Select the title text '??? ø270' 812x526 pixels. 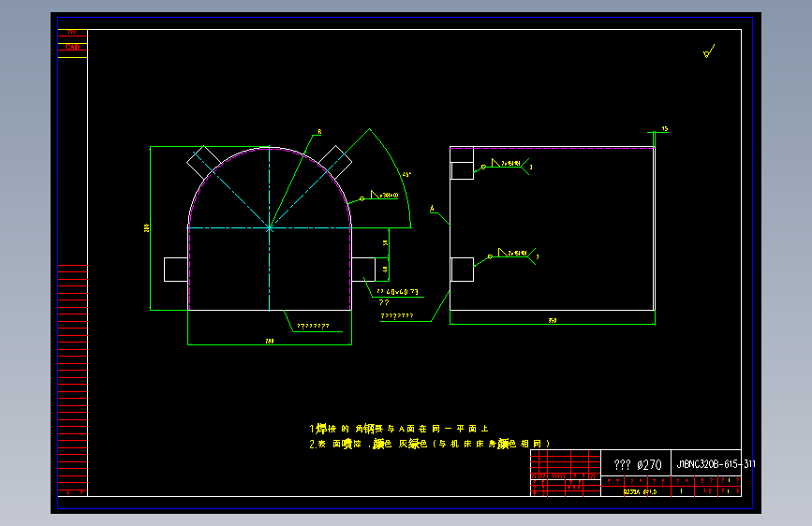(x=638, y=465)
